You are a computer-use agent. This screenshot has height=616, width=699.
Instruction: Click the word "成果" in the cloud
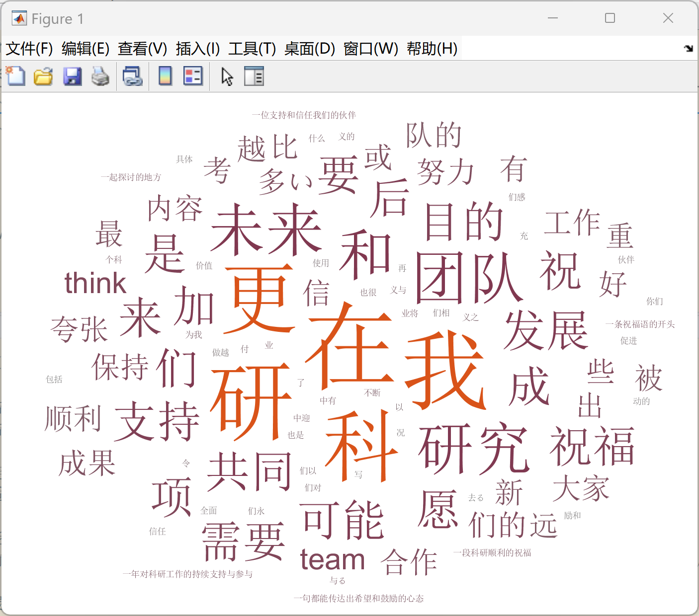(87, 463)
